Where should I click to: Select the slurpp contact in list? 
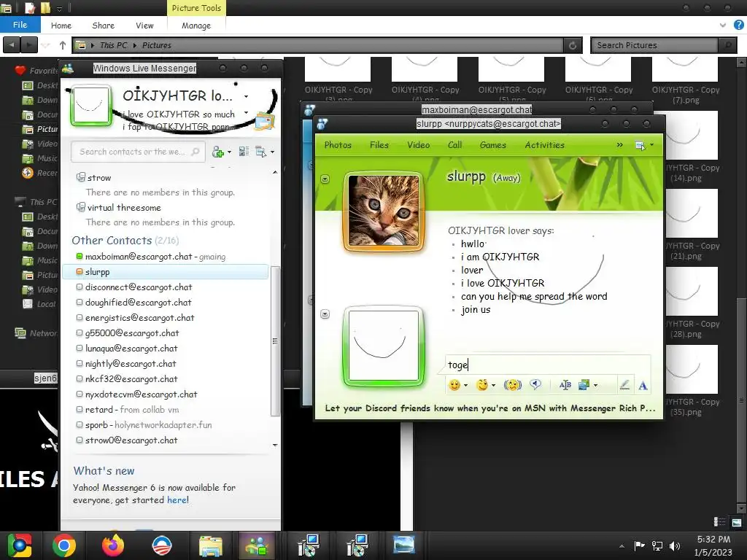[165, 272]
